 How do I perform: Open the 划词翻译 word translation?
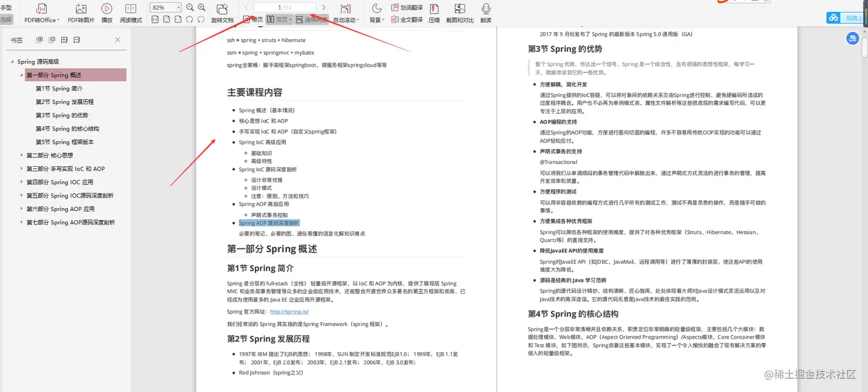tap(406, 7)
